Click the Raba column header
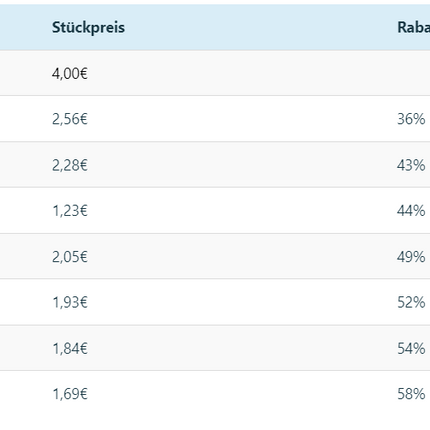Image resolution: width=430 pixels, height=430 pixels. 413,27
